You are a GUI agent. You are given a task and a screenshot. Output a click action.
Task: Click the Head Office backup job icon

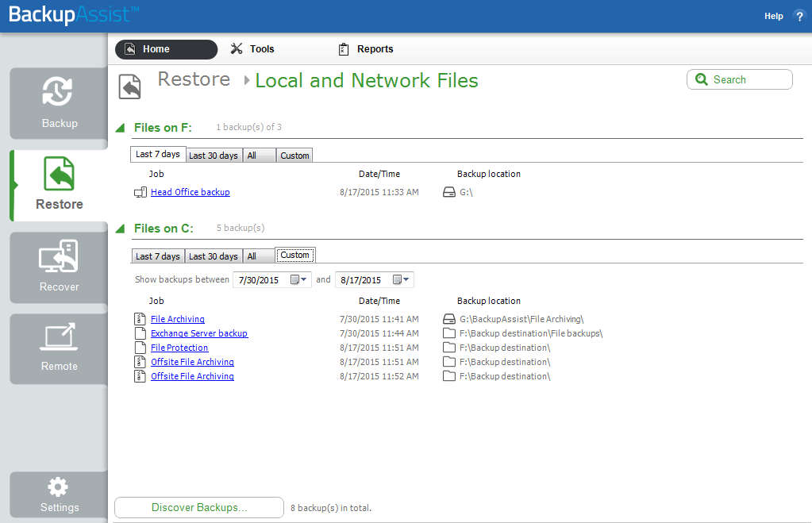click(140, 193)
